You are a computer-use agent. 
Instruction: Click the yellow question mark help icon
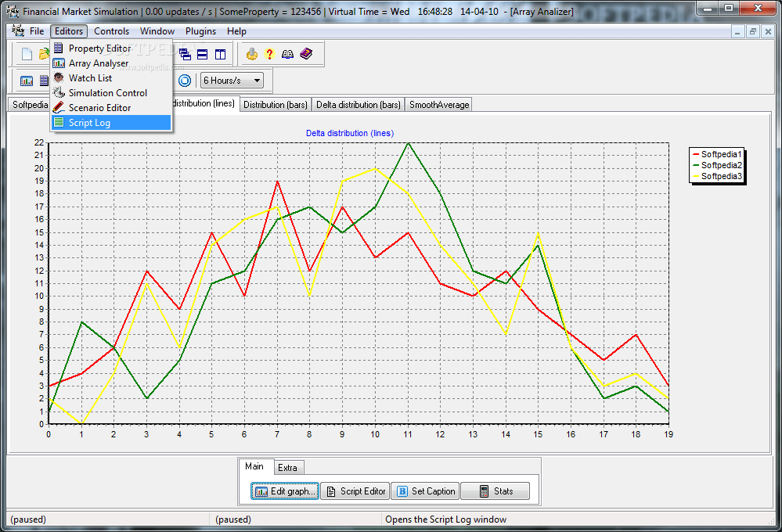coord(269,54)
